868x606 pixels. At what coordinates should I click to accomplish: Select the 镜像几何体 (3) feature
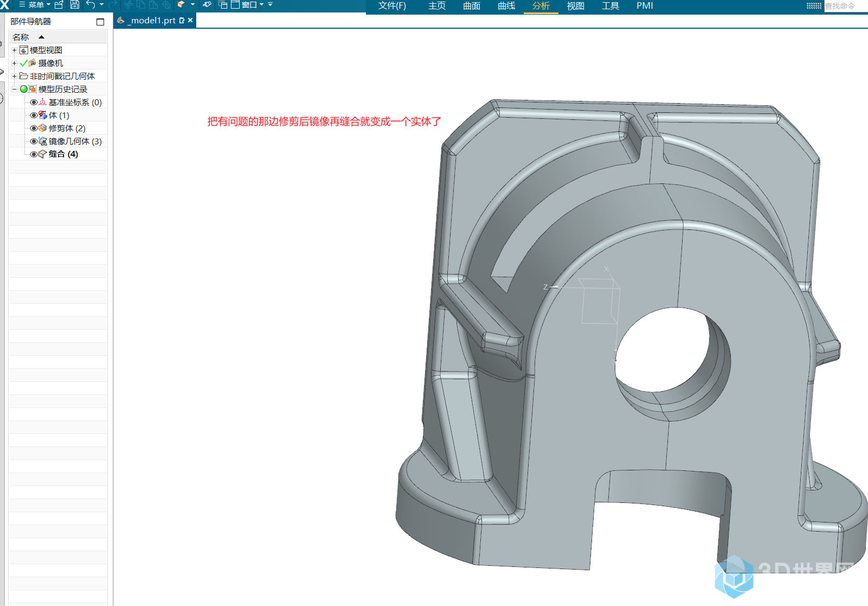click(x=75, y=142)
